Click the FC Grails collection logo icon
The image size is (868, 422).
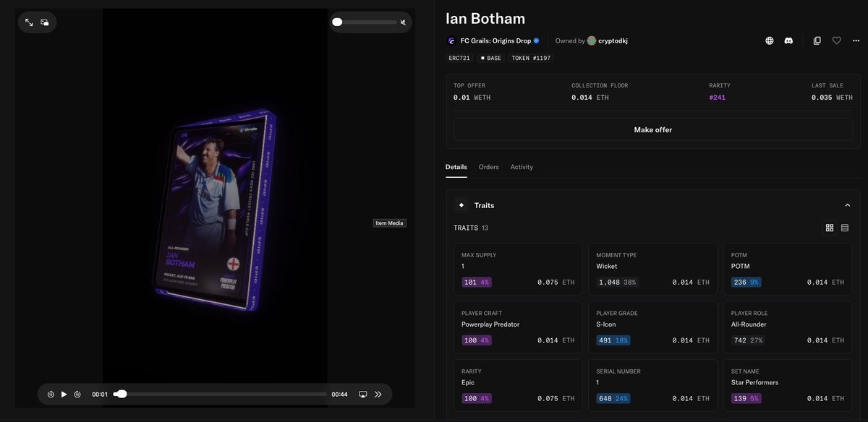(451, 40)
